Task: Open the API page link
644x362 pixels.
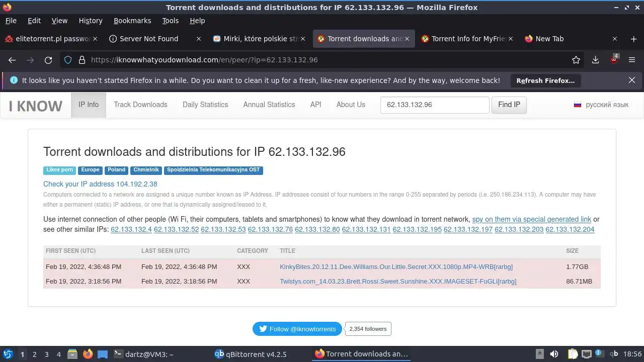Action: (316, 105)
